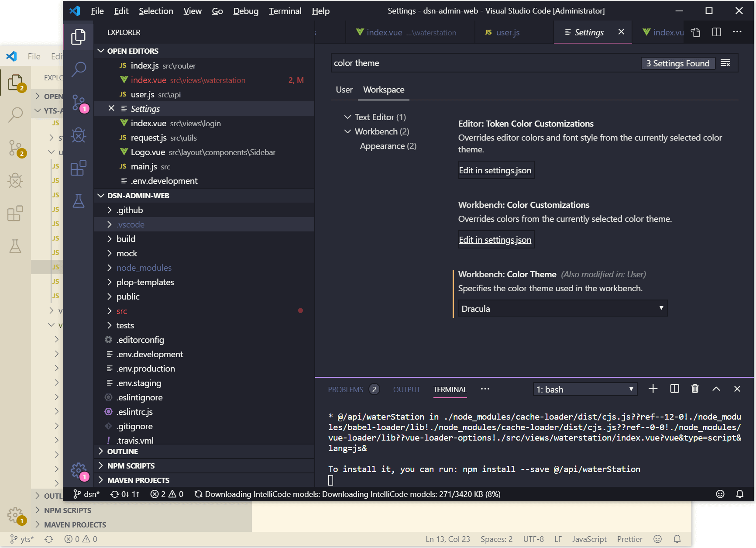Viewport: 756px width, 548px height.
Task: Open the Terminal menu
Action: (x=285, y=11)
